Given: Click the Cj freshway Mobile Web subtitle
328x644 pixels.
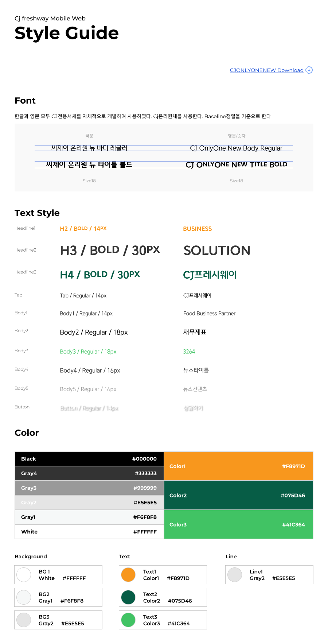Looking at the screenshot, I should click(x=50, y=19).
